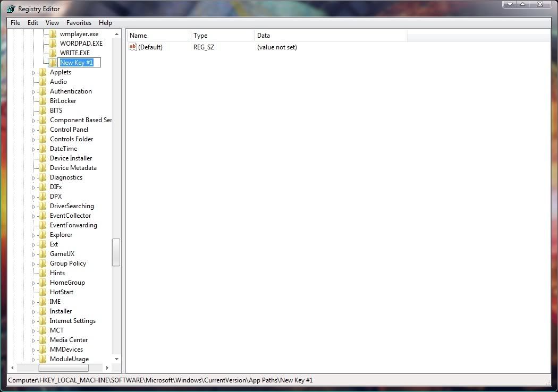Expand the Applets key
Image resolution: width=558 pixels, height=392 pixels.
(34, 73)
